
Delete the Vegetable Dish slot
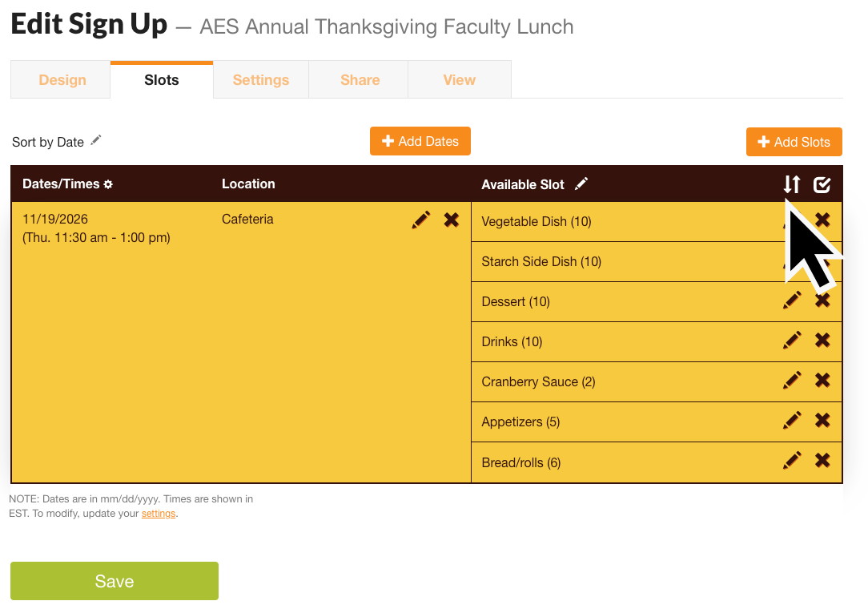tap(822, 220)
